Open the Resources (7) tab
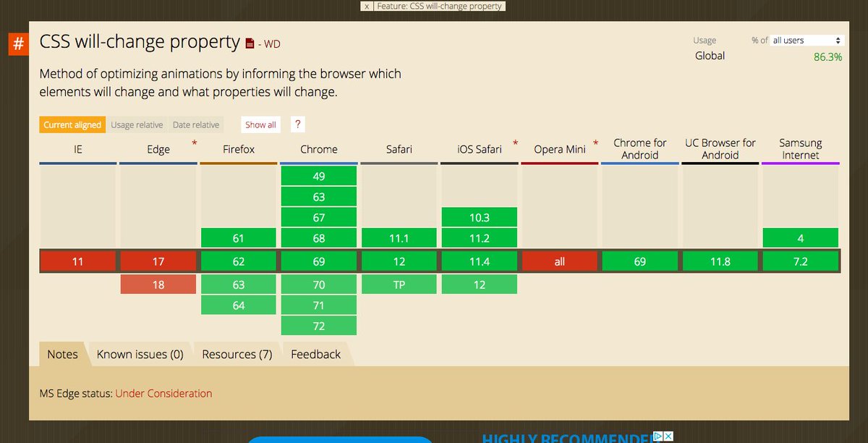 (x=237, y=354)
